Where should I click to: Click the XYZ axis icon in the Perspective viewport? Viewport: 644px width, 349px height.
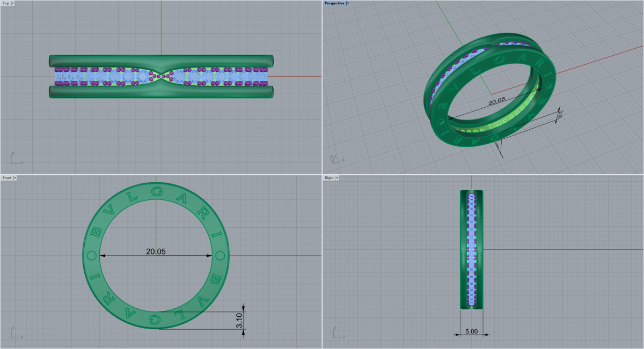(335, 158)
